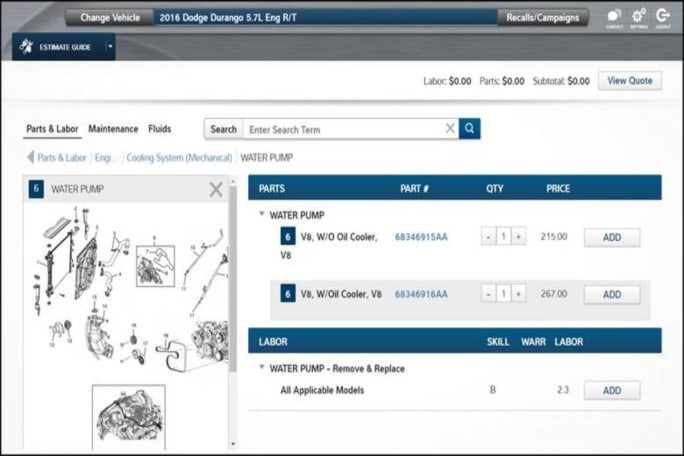Increase quantity for W/O Oil Cooler pump

pyautogui.click(x=518, y=237)
